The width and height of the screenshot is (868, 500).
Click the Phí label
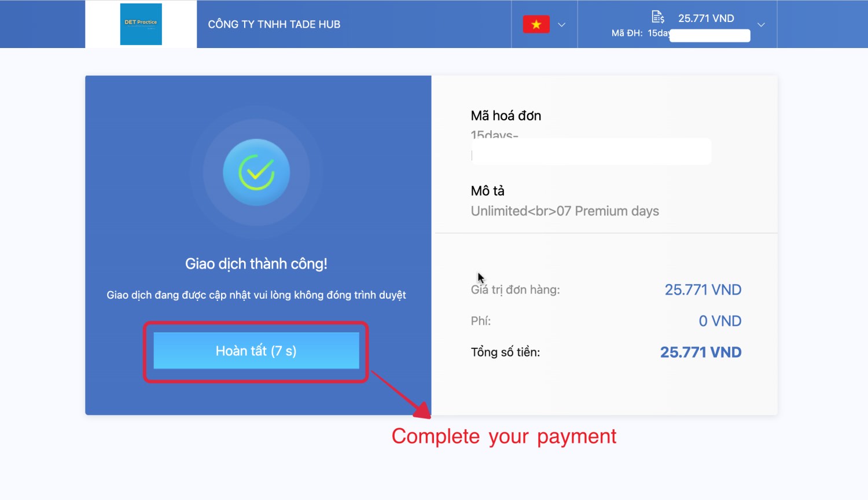pyautogui.click(x=481, y=321)
